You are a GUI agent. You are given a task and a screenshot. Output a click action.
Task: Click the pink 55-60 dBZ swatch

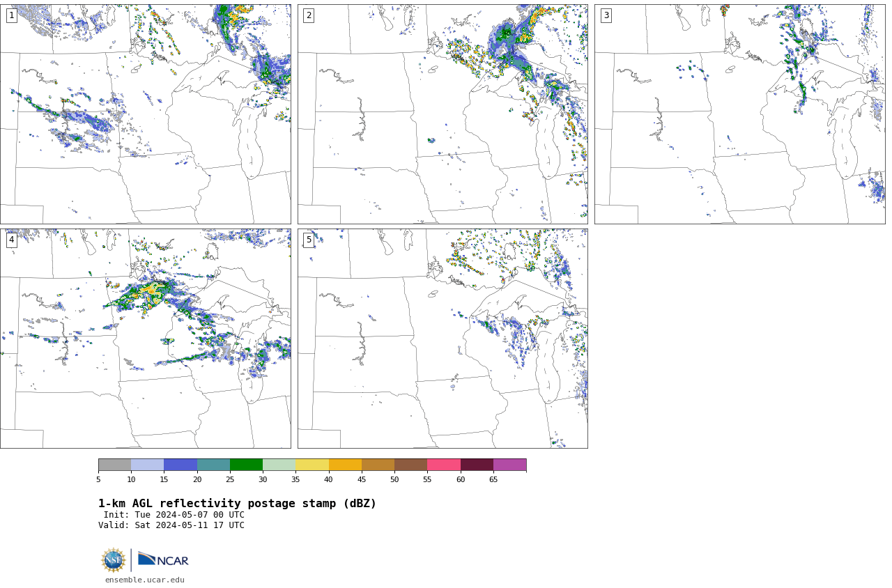click(444, 465)
